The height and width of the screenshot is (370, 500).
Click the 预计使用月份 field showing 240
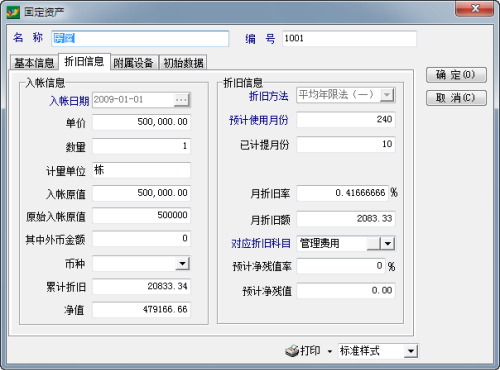346,119
